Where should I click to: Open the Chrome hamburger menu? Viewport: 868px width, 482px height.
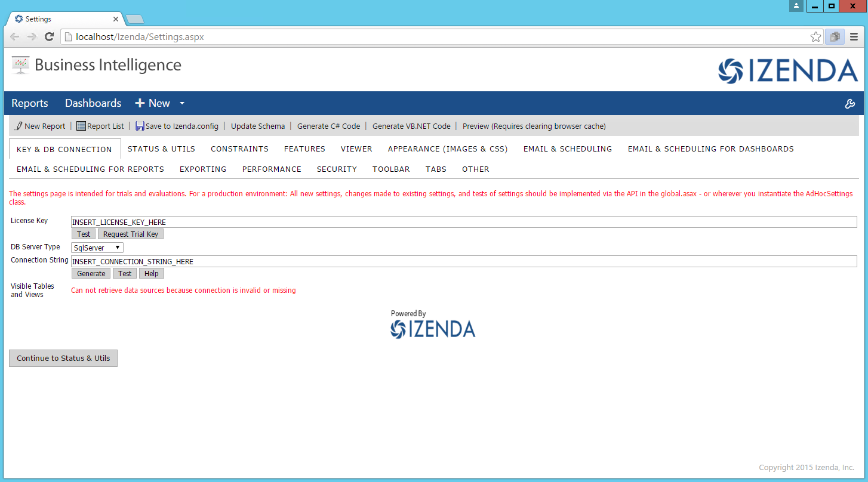tap(854, 37)
